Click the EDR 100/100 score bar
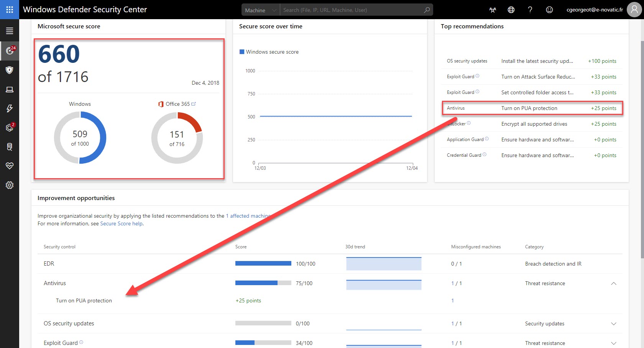The width and height of the screenshot is (644, 348). click(x=263, y=263)
